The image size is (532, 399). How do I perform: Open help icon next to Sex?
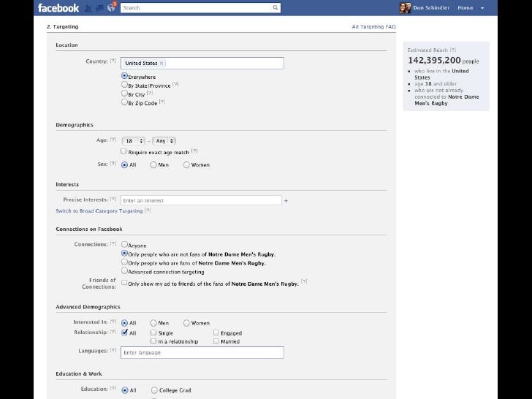point(113,164)
